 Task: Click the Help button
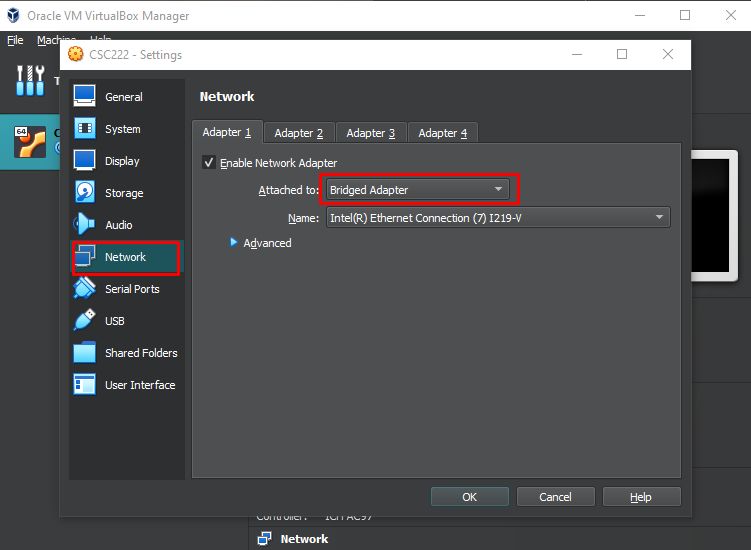coord(641,497)
